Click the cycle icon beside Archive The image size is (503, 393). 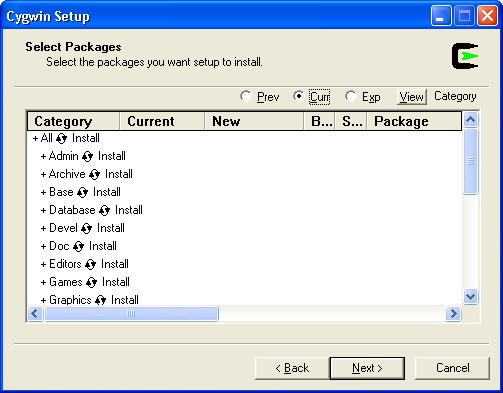tap(94, 174)
